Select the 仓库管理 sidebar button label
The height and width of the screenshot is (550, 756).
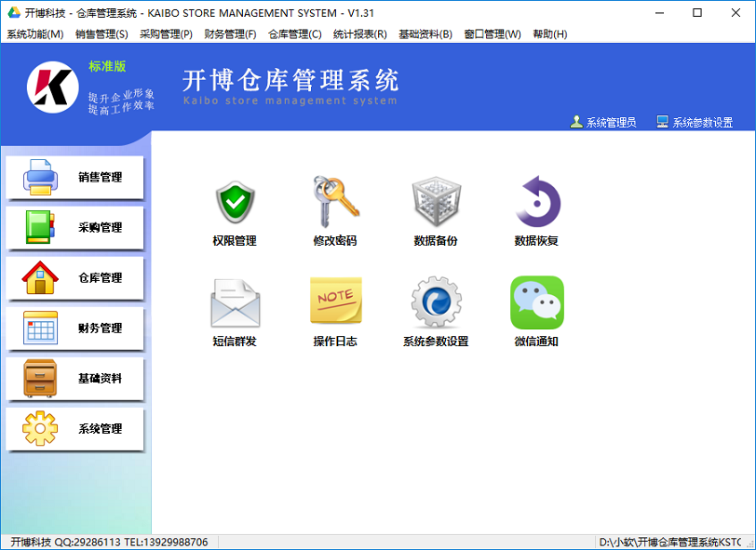click(101, 277)
